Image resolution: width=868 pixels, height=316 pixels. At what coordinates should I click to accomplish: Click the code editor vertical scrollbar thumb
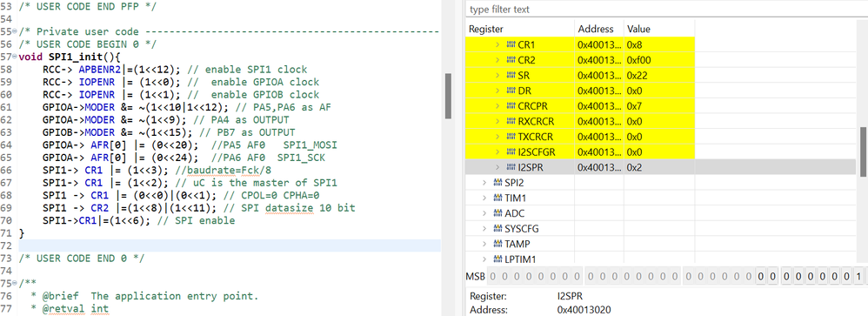tap(449, 96)
